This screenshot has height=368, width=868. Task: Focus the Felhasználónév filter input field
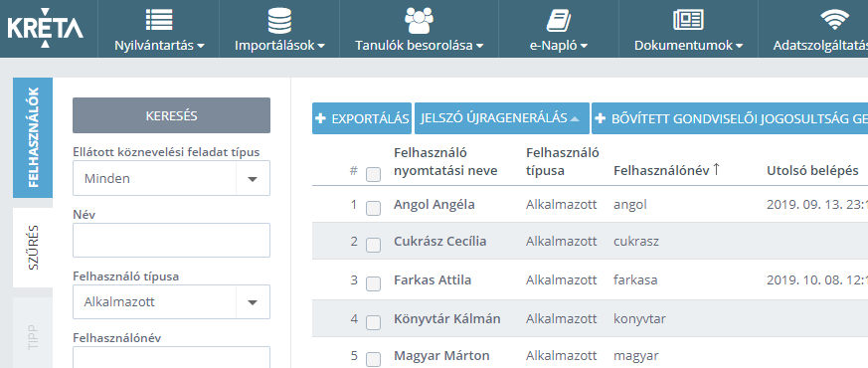[172, 357]
